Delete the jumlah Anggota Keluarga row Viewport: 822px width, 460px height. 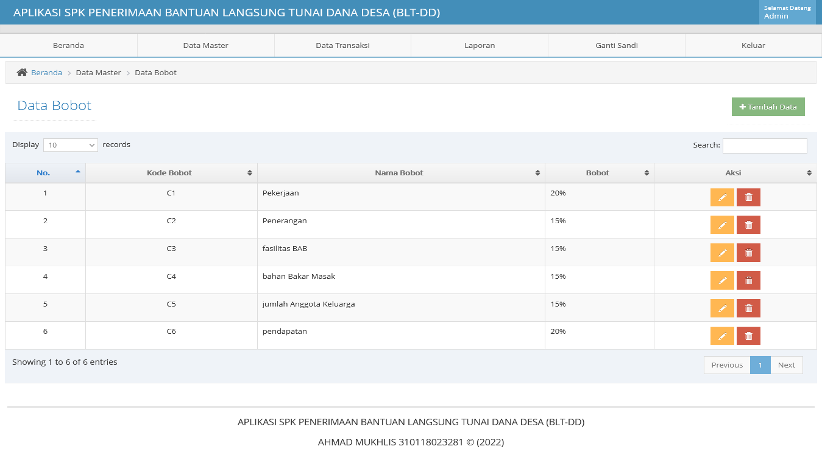(748, 308)
